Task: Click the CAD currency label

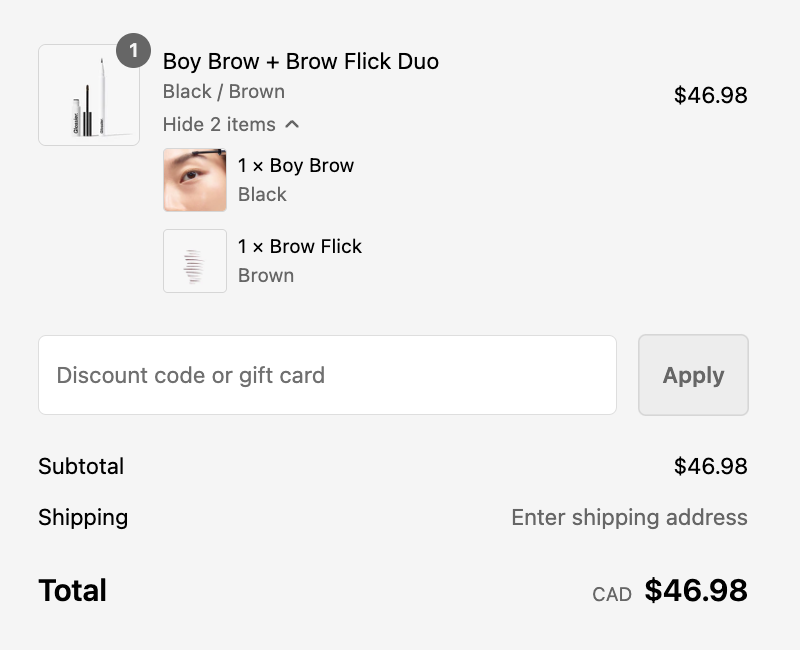Action: click(x=612, y=594)
